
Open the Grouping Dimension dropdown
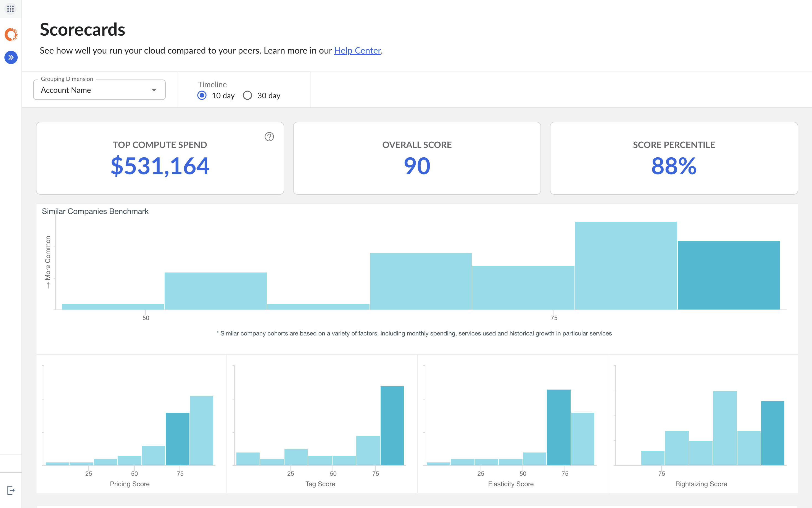pyautogui.click(x=99, y=90)
